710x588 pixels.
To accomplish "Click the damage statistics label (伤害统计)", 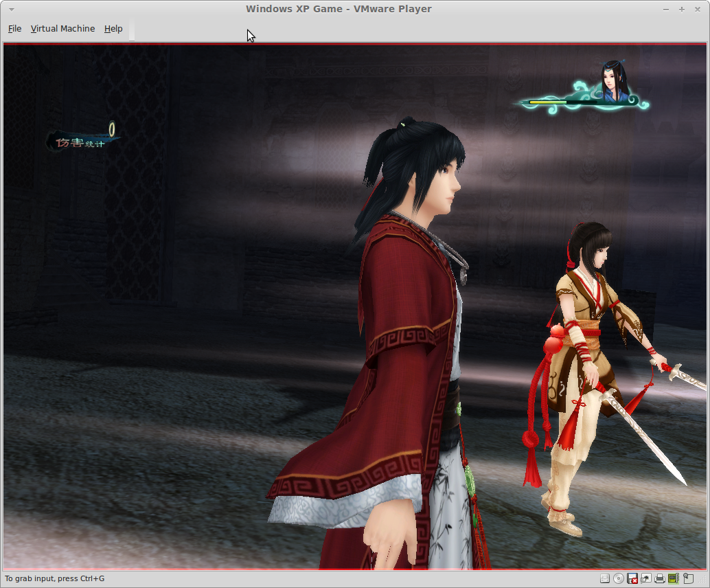I will point(80,143).
